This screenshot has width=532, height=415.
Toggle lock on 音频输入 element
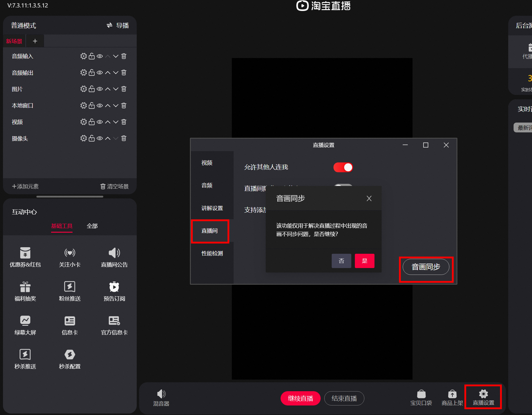[92, 56]
